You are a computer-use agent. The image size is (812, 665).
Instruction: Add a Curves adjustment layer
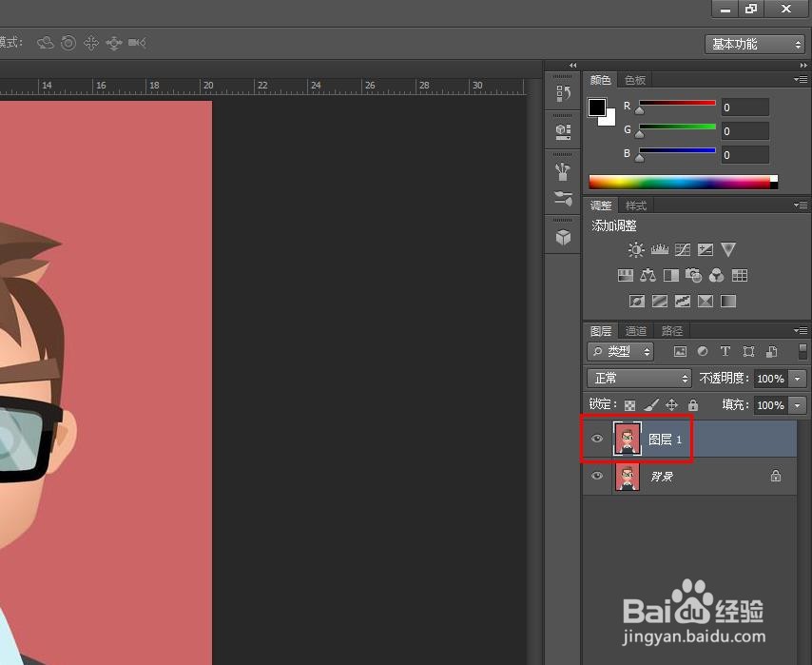[x=683, y=250]
